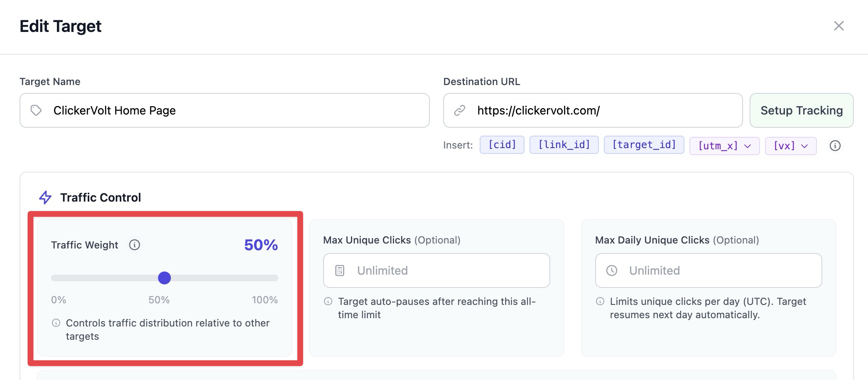Click the Traffic Weight slider handle
868x380 pixels.
pos(164,278)
